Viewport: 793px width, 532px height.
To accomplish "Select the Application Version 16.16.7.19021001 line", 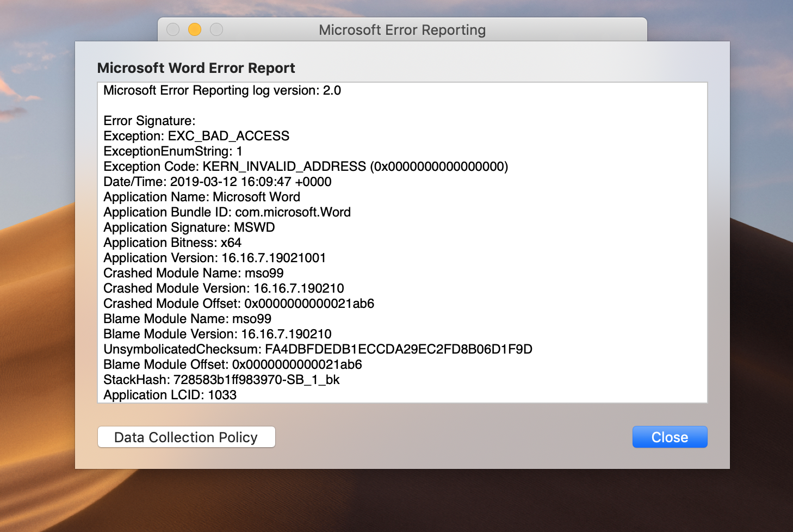I will coord(215,258).
